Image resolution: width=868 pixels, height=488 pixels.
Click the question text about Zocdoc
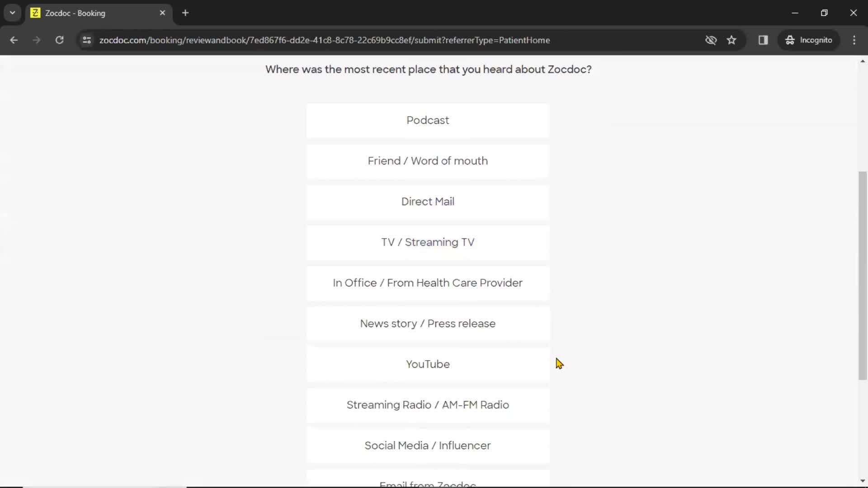[428, 70]
